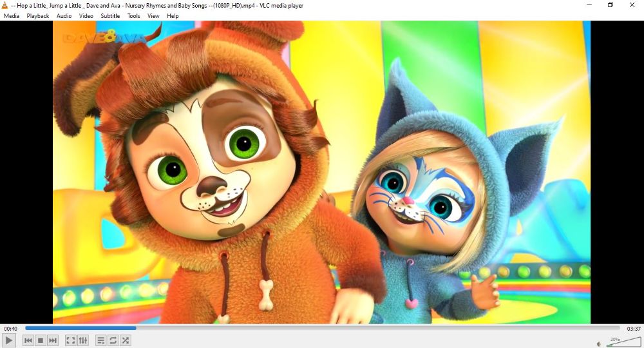The height and width of the screenshot is (348, 644).
Task: Click elapsed time 00:40 label
Action: tap(11, 329)
